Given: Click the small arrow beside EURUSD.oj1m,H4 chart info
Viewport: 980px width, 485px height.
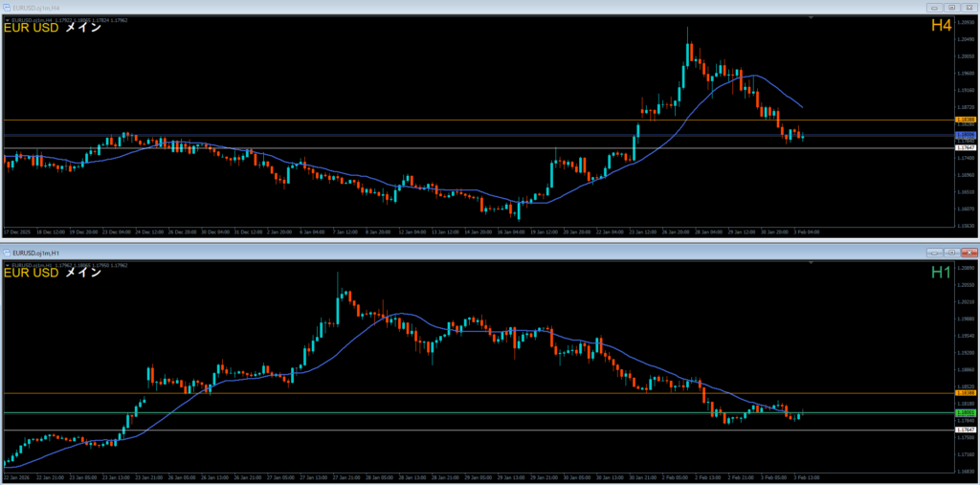Looking at the screenshot, I should pos(7,20).
